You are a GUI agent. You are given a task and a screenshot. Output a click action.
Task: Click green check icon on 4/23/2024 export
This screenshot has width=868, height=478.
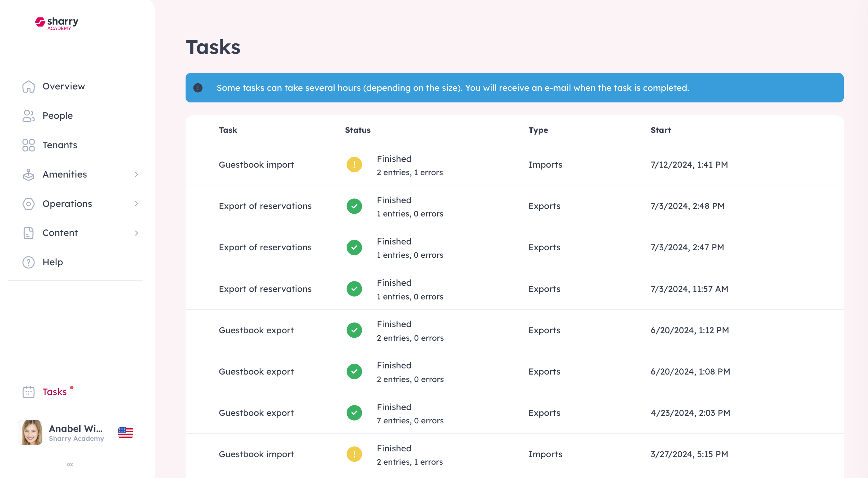coord(354,413)
